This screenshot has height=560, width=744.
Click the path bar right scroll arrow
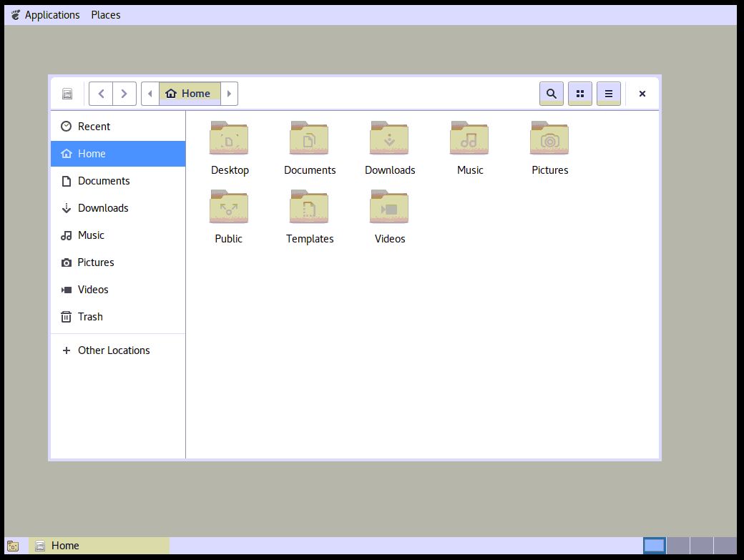click(229, 94)
